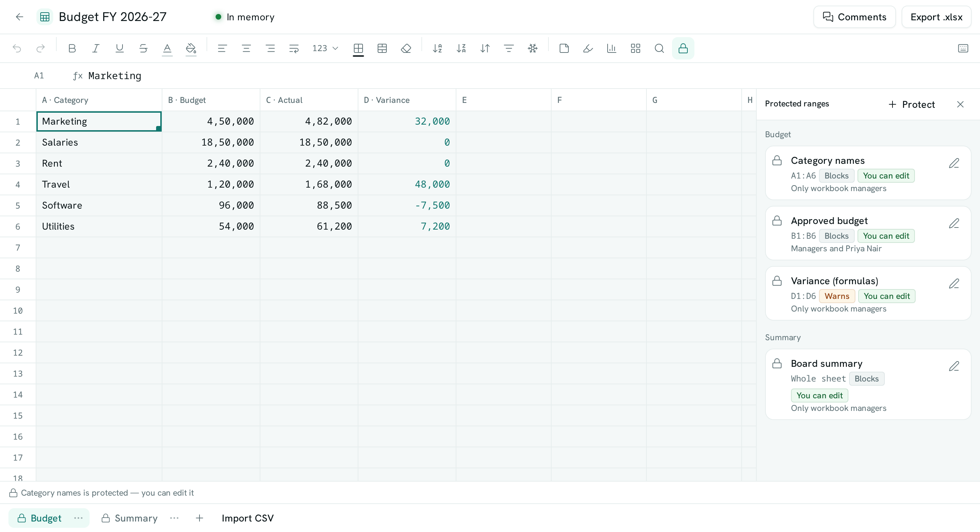Screen dimensions: 980x532
Task: Click the note icon in toolbar
Action: pos(564,48)
